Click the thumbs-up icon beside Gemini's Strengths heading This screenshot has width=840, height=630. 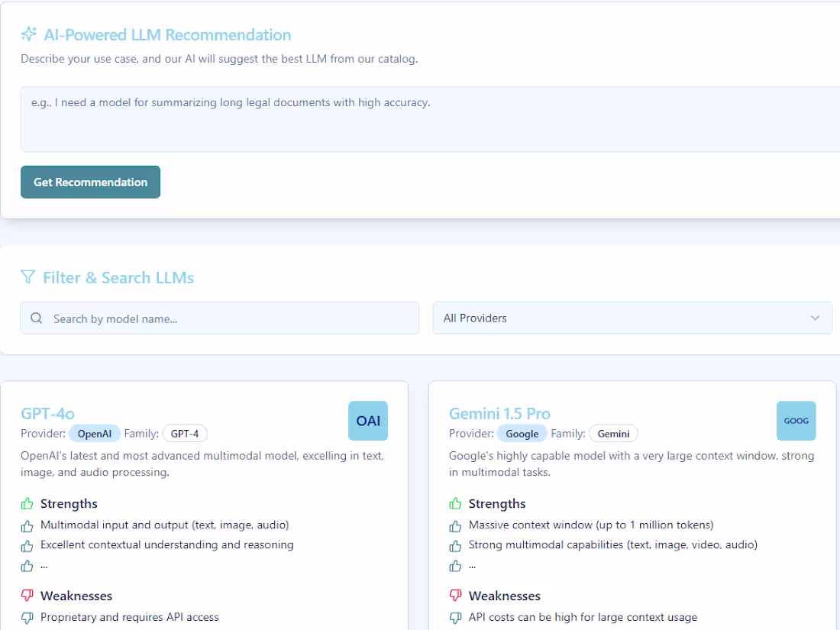click(456, 504)
